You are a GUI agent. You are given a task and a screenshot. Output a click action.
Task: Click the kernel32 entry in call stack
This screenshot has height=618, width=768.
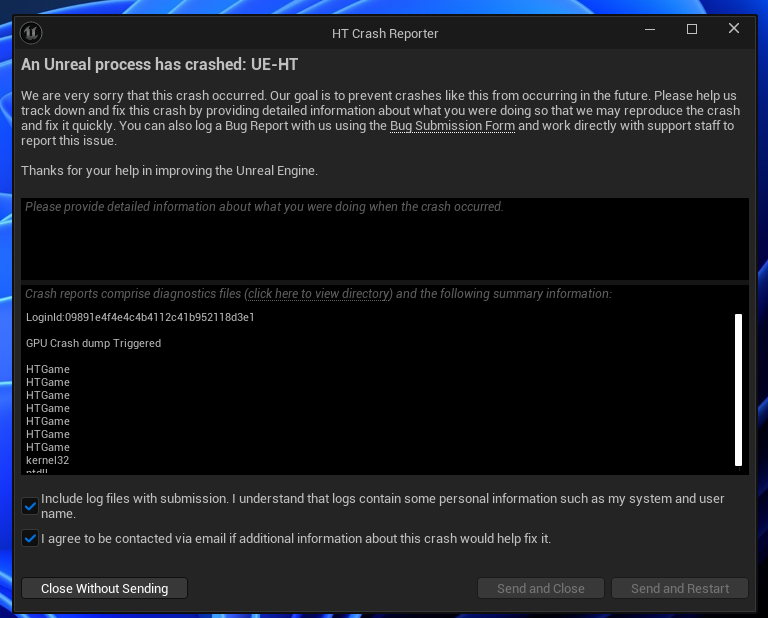pos(48,460)
